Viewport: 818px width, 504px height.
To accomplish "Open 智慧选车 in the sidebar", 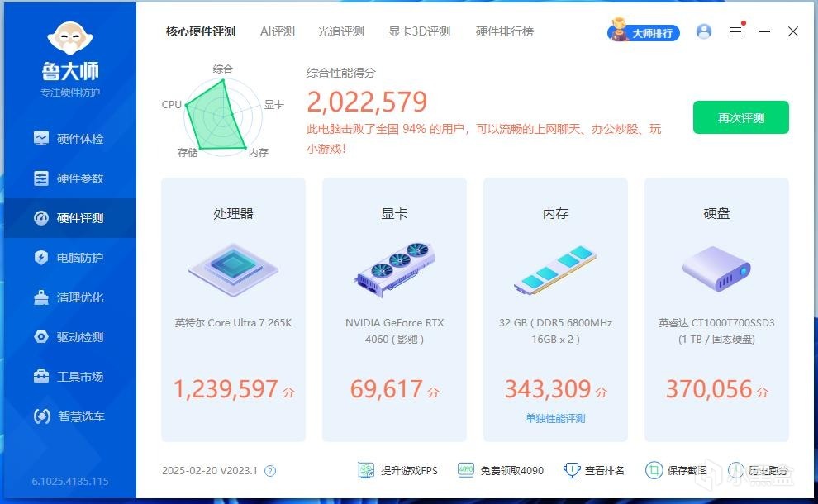I will pyautogui.click(x=70, y=416).
